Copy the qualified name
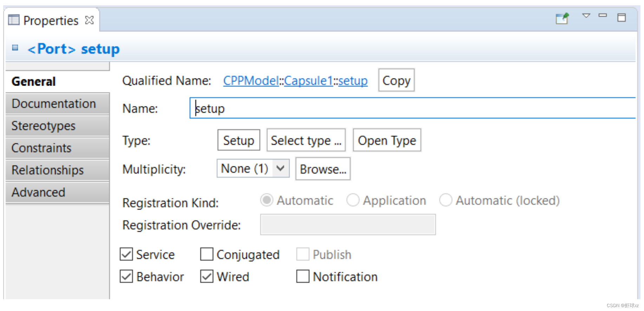This screenshot has height=311, width=644. [x=396, y=80]
